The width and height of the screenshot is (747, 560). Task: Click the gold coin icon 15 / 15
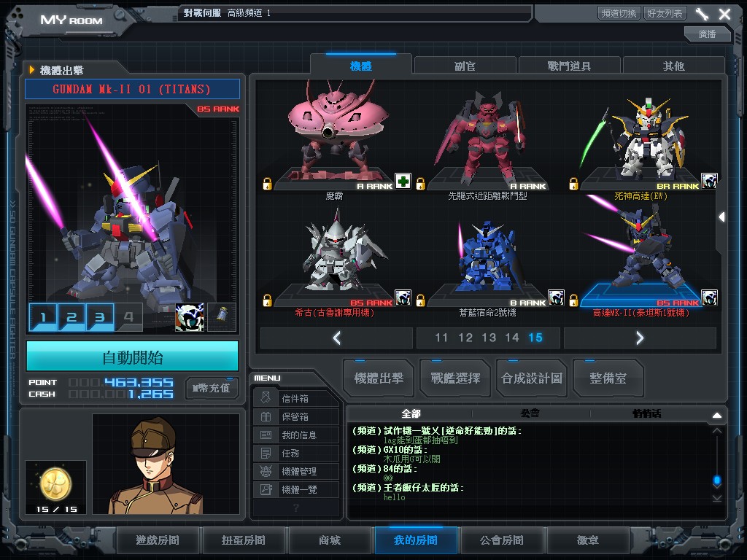click(x=55, y=484)
